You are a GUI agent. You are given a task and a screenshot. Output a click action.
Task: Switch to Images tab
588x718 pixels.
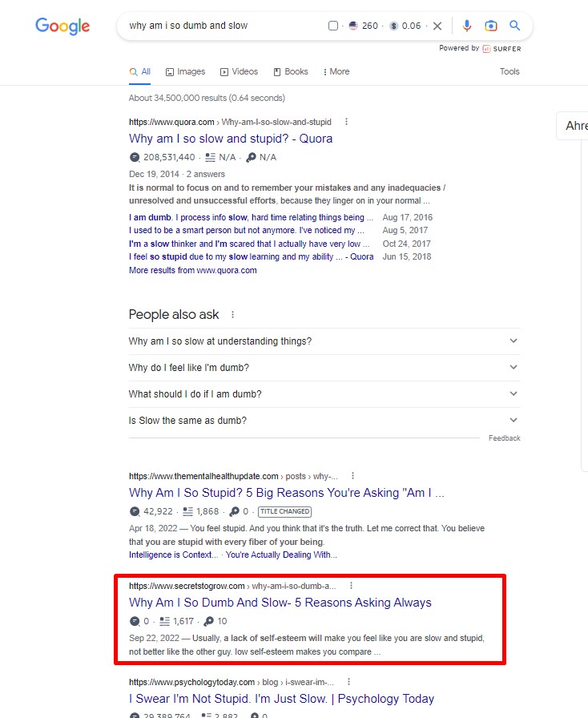coord(186,72)
